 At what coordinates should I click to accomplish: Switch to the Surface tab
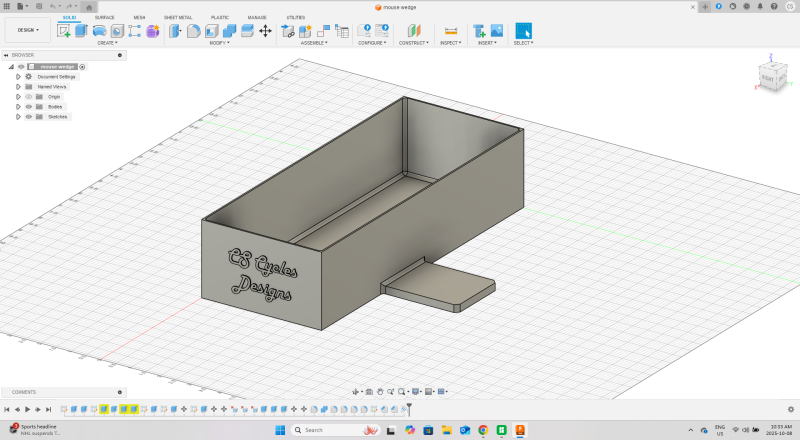coord(104,17)
